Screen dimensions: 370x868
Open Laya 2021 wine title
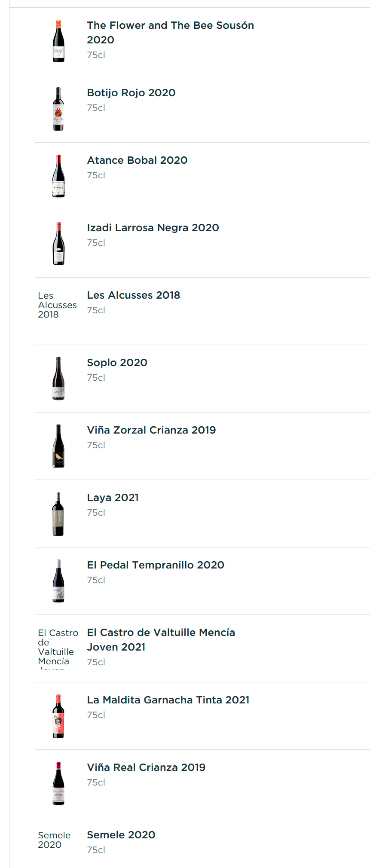click(113, 498)
